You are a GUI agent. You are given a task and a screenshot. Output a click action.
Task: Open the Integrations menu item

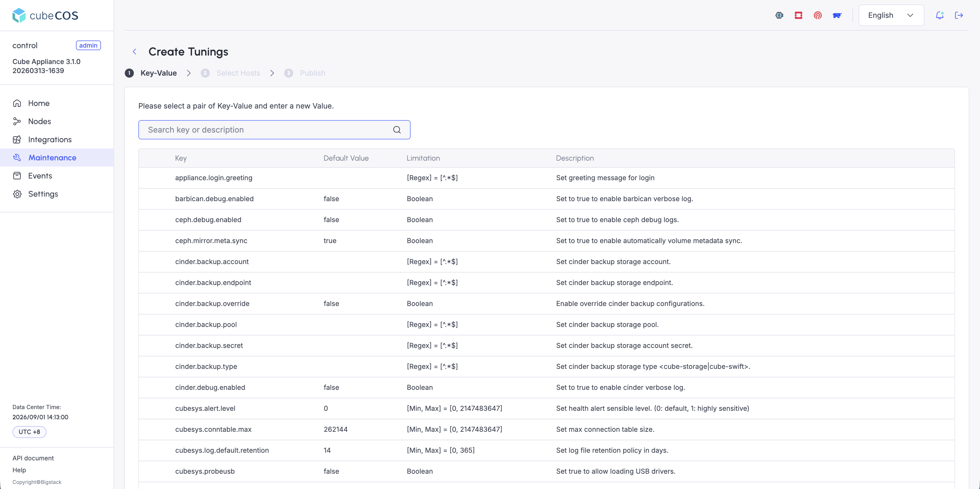[x=57, y=140]
